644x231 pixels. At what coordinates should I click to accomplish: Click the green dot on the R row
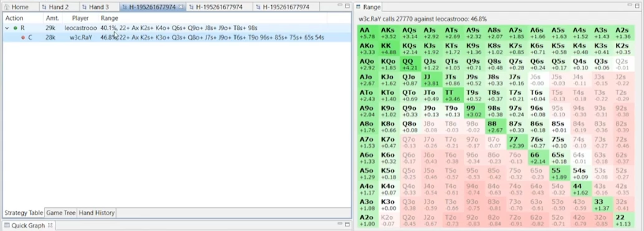[16, 28]
